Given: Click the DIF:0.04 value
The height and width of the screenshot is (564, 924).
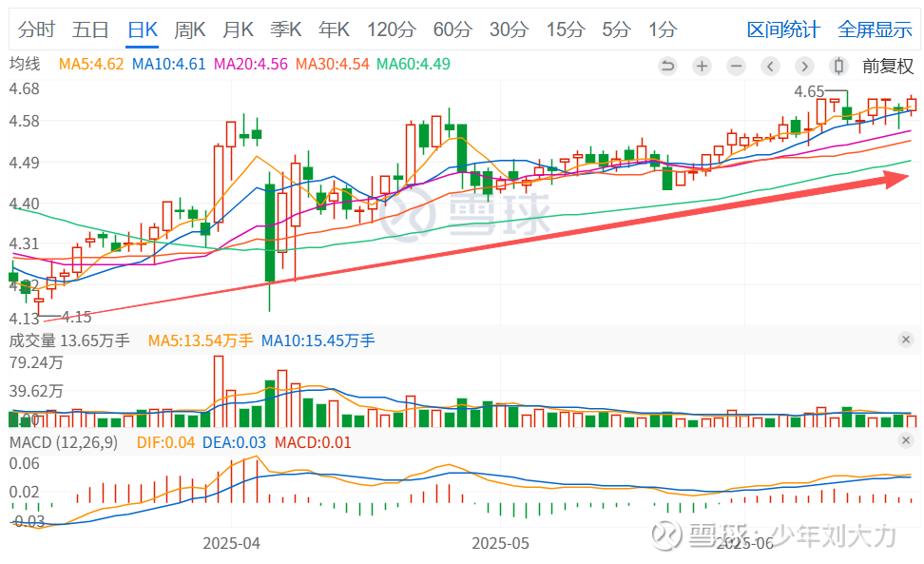Looking at the screenshot, I should point(165,442).
